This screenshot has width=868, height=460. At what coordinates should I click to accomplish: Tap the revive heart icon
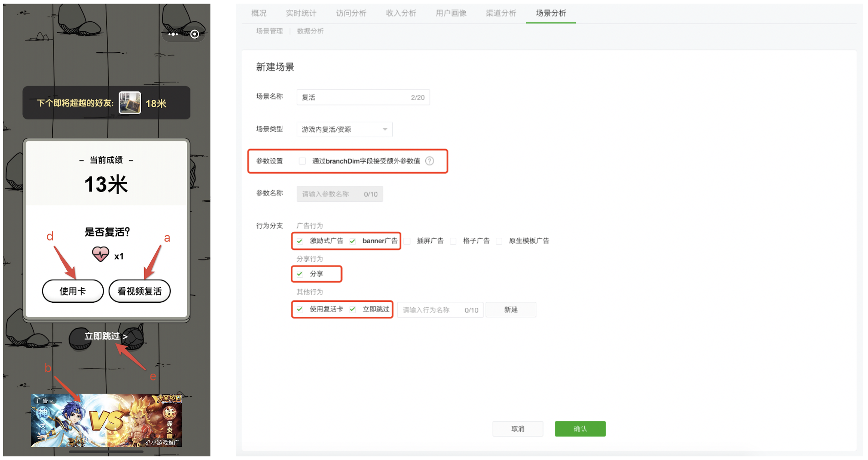click(x=100, y=254)
